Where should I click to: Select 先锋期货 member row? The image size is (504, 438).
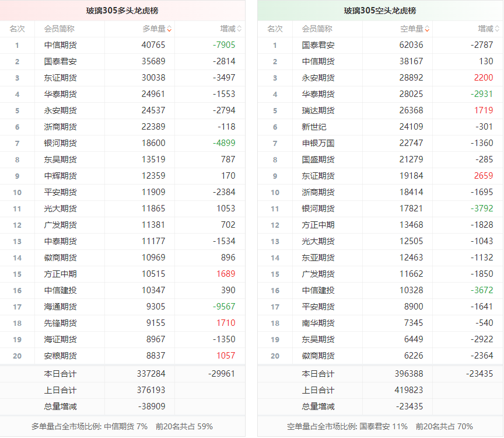pyautogui.click(x=60, y=323)
